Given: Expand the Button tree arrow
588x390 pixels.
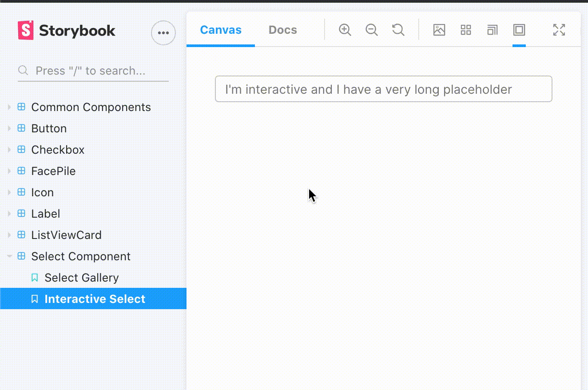Looking at the screenshot, I should (x=9, y=128).
